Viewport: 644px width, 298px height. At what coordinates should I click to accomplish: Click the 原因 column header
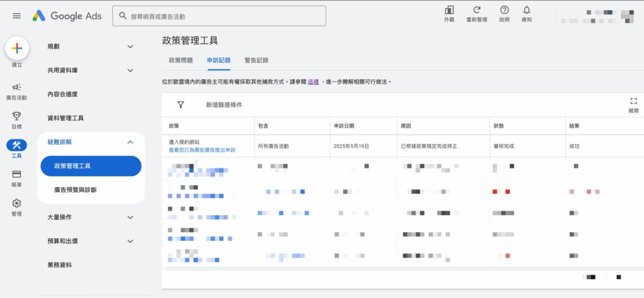pos(406,126)
